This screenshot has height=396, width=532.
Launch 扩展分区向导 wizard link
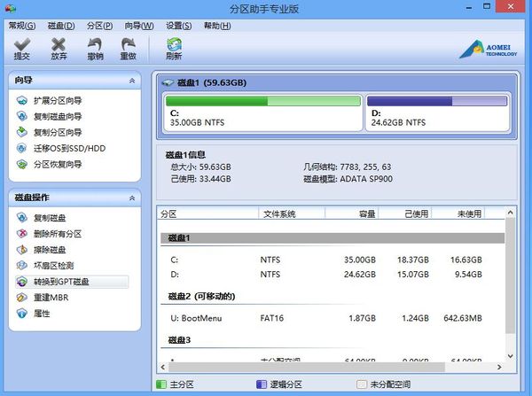coord(58,100)
